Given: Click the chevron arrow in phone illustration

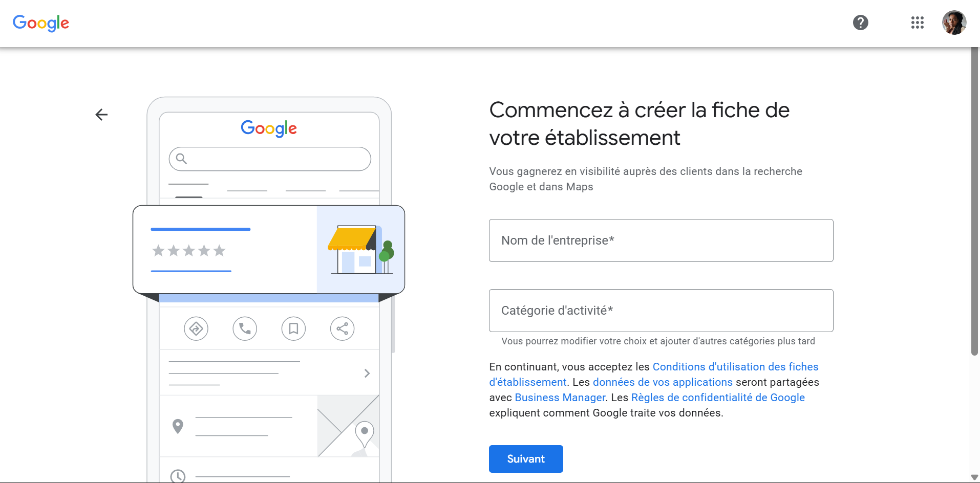Looking at the screenshot, I should 367,374.
